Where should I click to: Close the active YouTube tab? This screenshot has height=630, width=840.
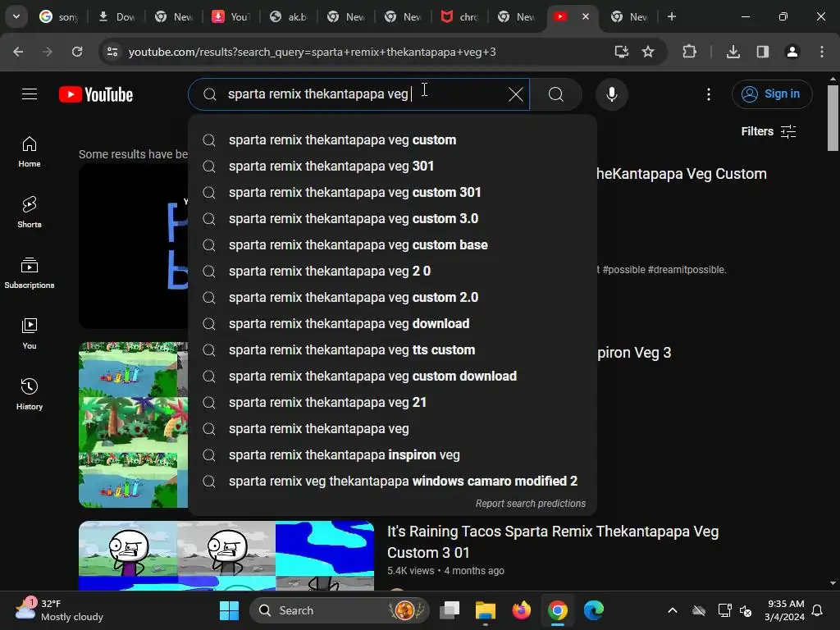point(586,16)
